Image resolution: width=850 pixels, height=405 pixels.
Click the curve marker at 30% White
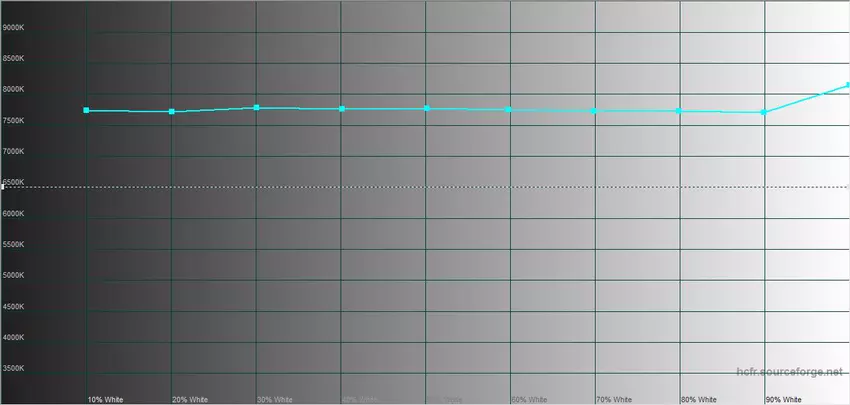click(257, 107)
